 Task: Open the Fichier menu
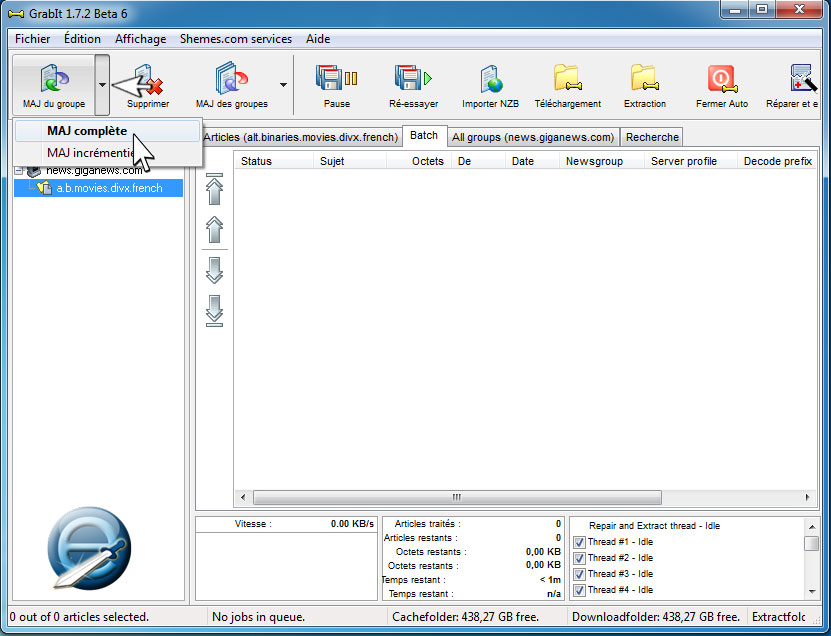[32, 39]
